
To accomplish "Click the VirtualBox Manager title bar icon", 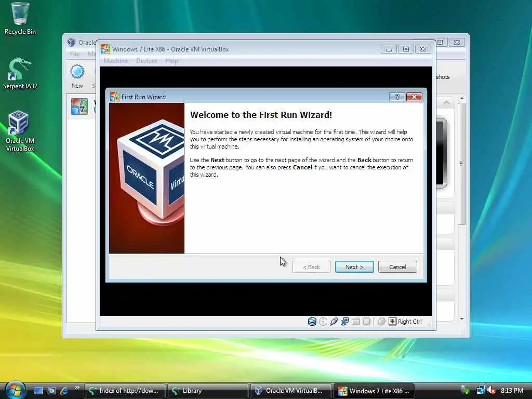I will [x=71, y=43].
